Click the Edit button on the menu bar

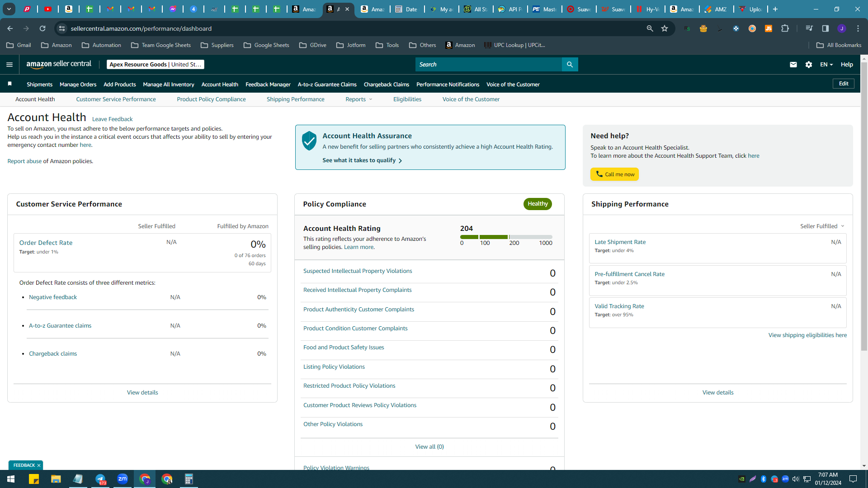[844, 84]
